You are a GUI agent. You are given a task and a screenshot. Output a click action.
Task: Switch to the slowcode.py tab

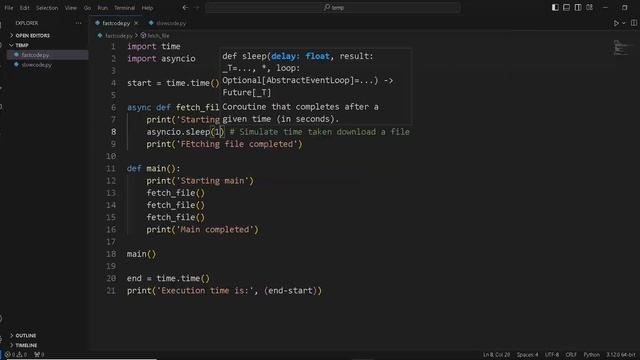coord(167,23)
